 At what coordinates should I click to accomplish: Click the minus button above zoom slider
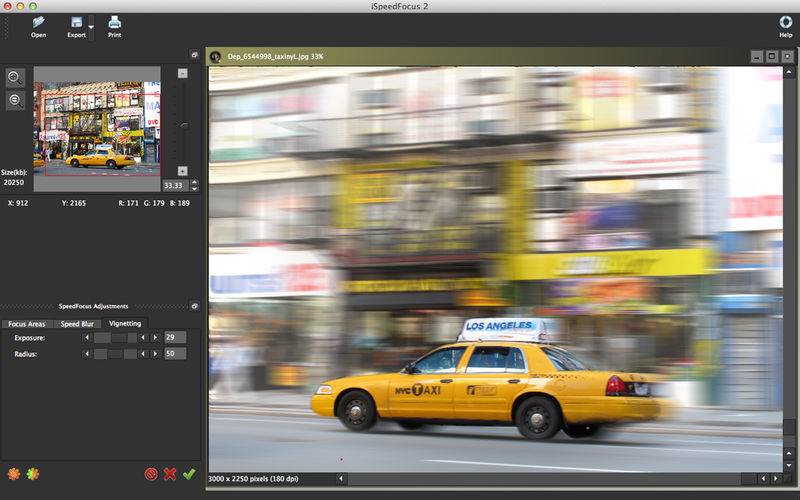[182, 73]
